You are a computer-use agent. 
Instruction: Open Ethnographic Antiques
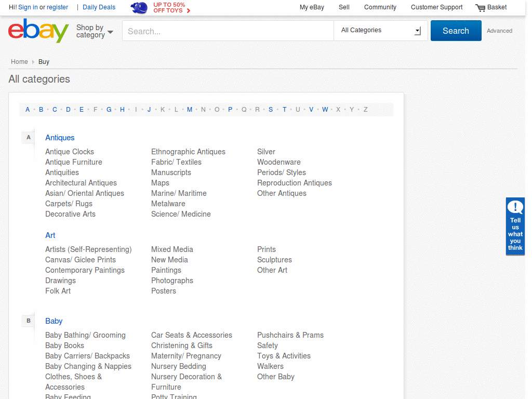point(188,152)
